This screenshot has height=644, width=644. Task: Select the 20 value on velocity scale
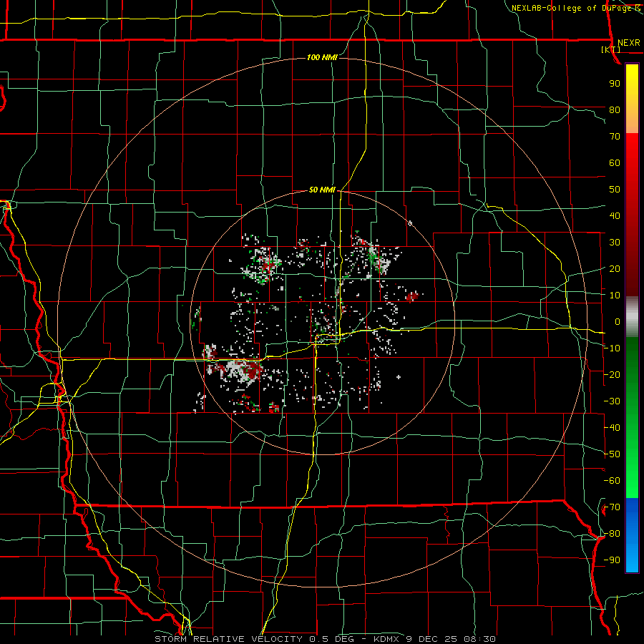point(615,268)
